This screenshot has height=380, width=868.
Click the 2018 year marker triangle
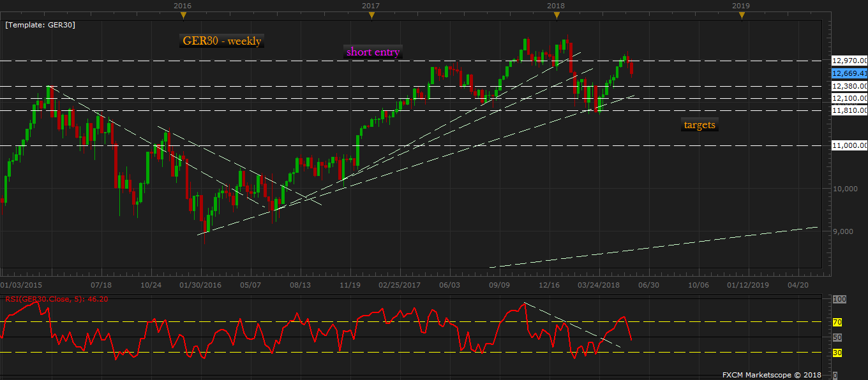[556, 15]
